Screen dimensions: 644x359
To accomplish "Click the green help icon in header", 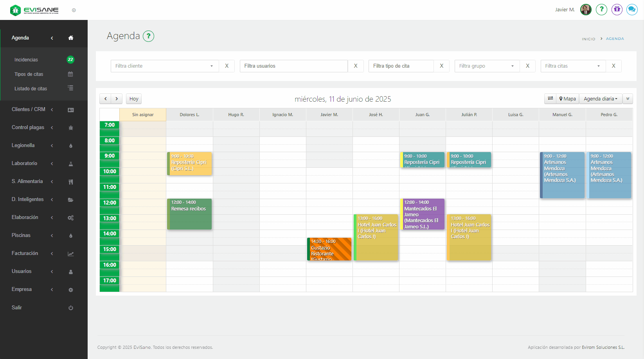I will (x=601, y=9).
